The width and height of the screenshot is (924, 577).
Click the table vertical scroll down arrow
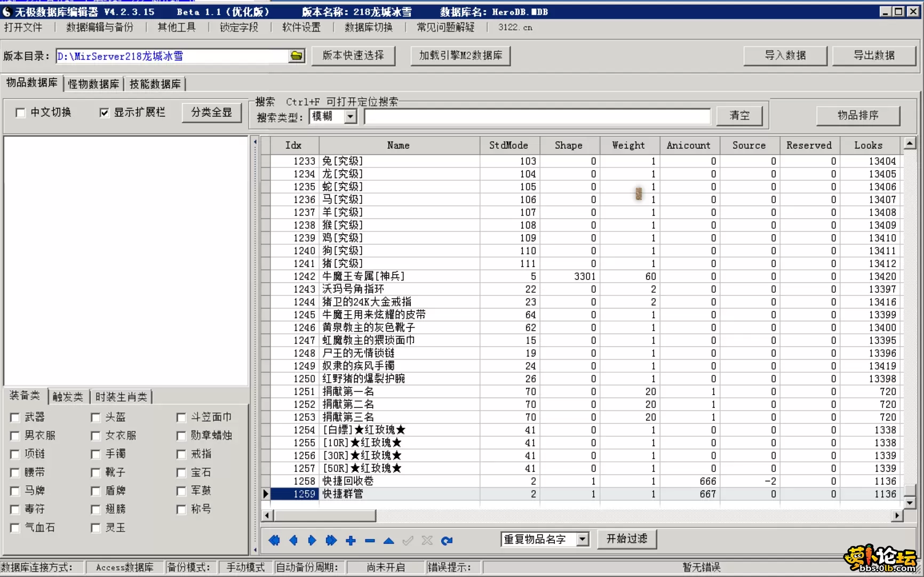tap(910, 502)
